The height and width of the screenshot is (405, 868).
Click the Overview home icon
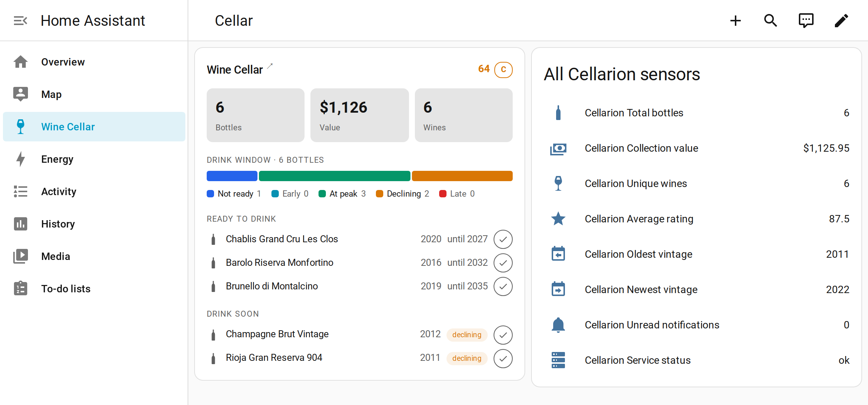pyautogui.click(x=21, y=62)
